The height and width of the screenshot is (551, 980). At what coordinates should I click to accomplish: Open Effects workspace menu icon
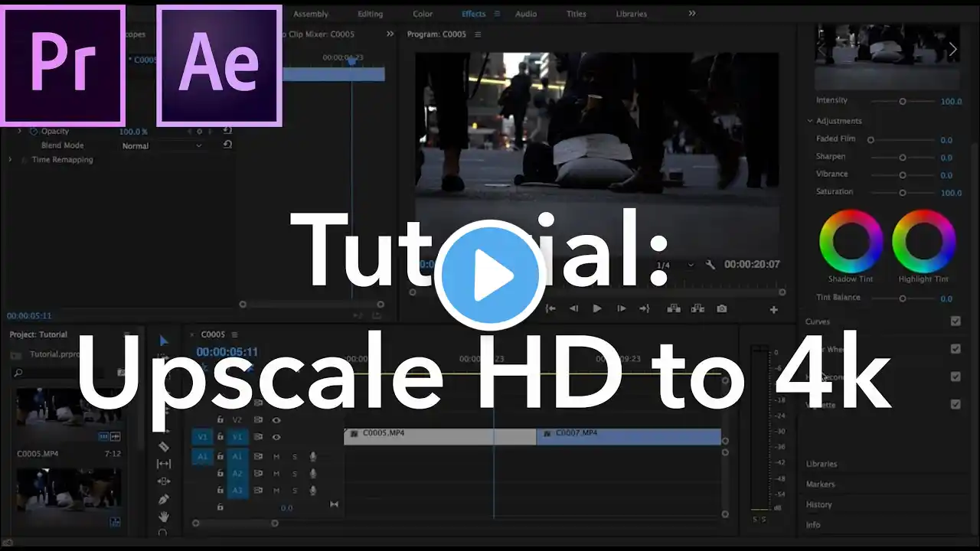point(497,14)
